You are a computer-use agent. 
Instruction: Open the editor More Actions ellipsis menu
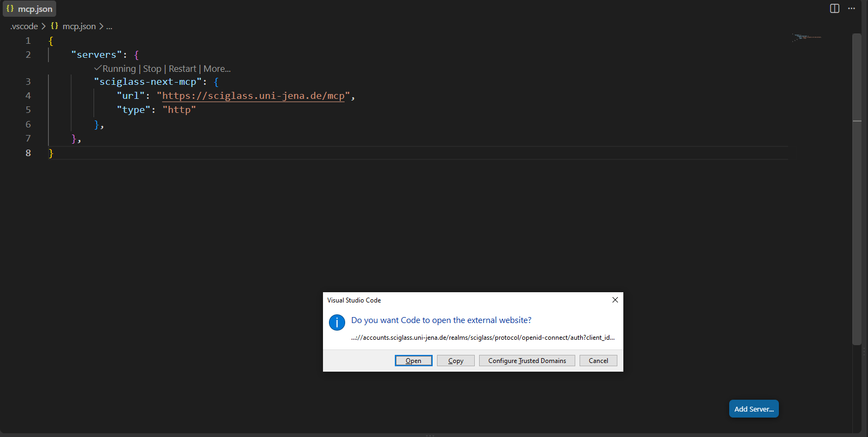(852, 9)
